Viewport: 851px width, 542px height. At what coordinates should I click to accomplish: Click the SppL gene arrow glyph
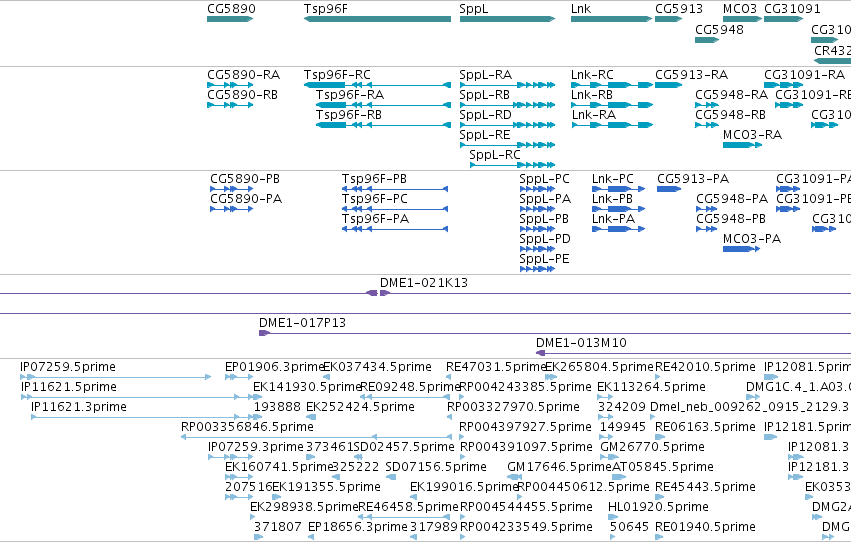pos(507,19)
